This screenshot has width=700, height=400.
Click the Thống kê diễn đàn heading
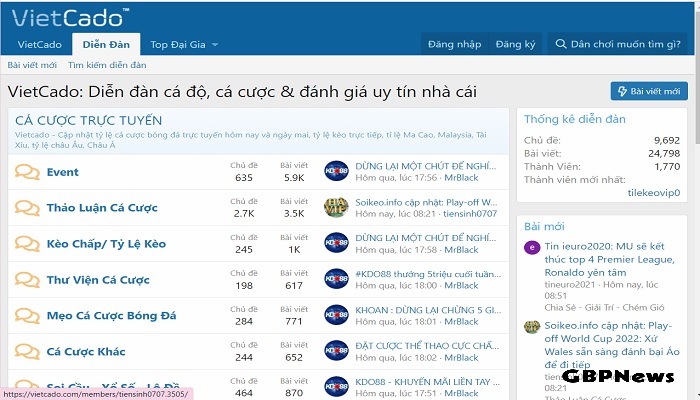575,119
